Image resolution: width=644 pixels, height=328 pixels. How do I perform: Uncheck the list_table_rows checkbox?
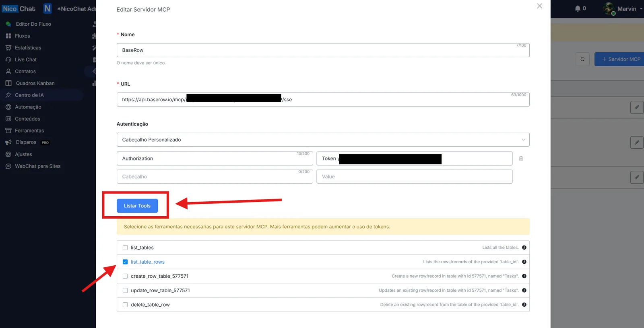(125, 262)
